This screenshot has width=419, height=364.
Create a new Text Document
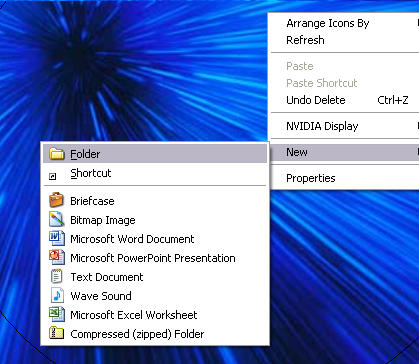[155, 277]
